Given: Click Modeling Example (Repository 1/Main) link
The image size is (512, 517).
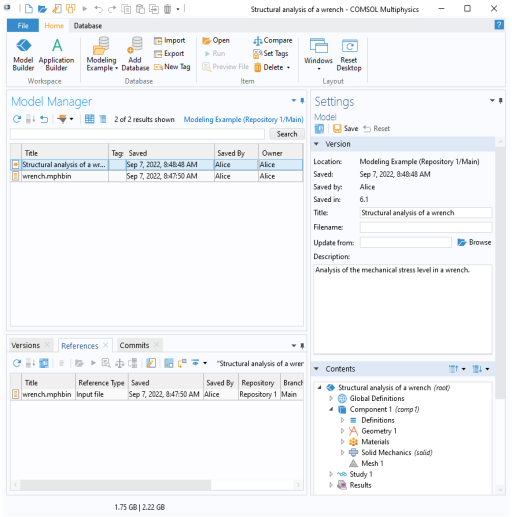Looking at the screenshot, I should [244, 119].
